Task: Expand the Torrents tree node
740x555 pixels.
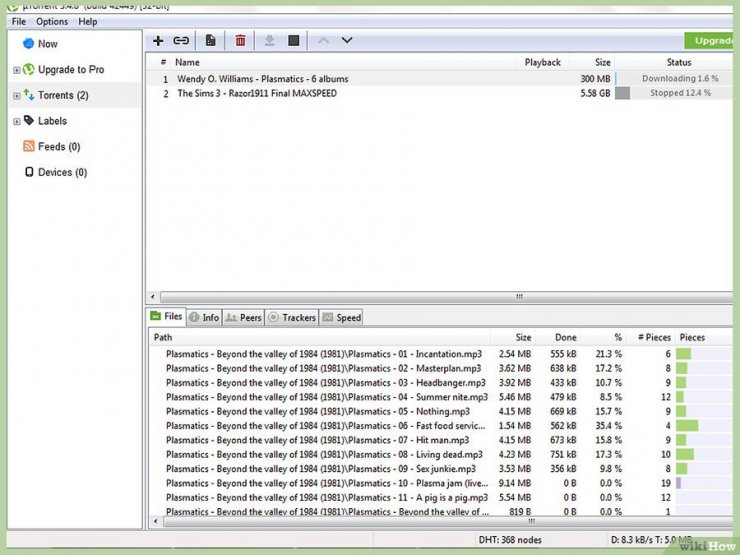Action: 17,96
